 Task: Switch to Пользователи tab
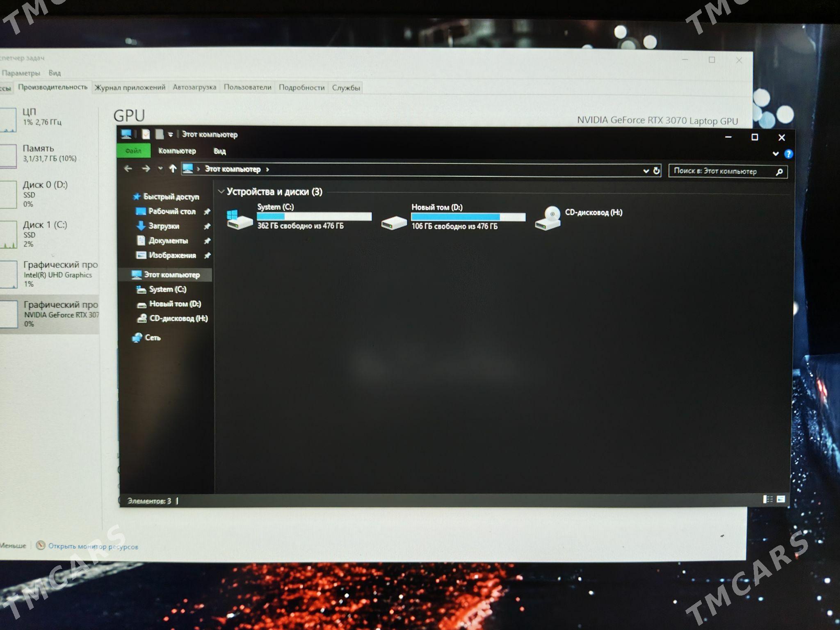248,87
